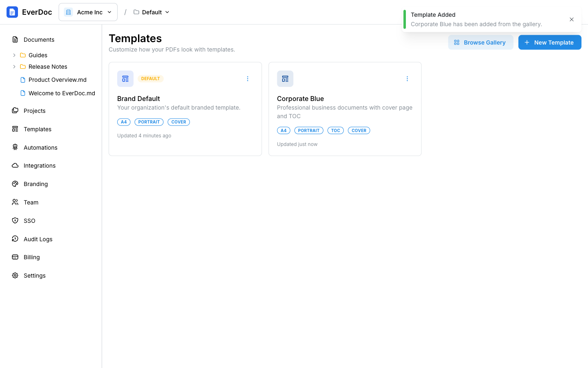
Task: Click the PORTRAIT tag on Brand Default
Action: (149, 122)
